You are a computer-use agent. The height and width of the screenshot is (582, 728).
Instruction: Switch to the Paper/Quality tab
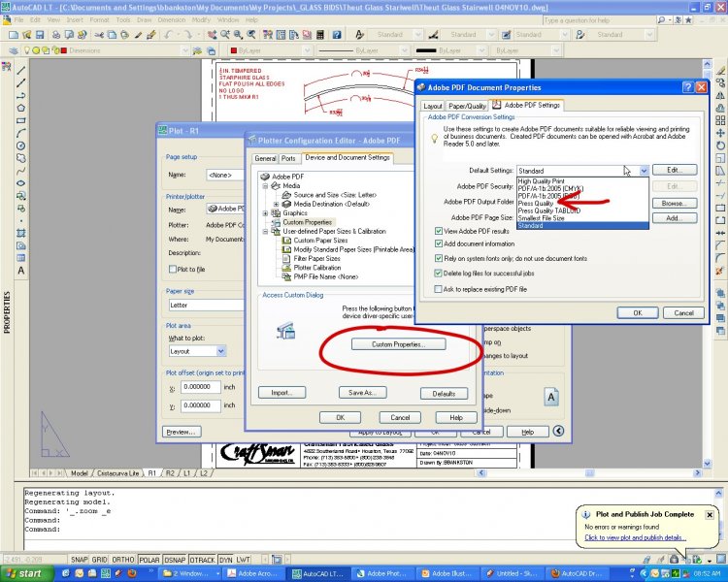pos(467,106)
